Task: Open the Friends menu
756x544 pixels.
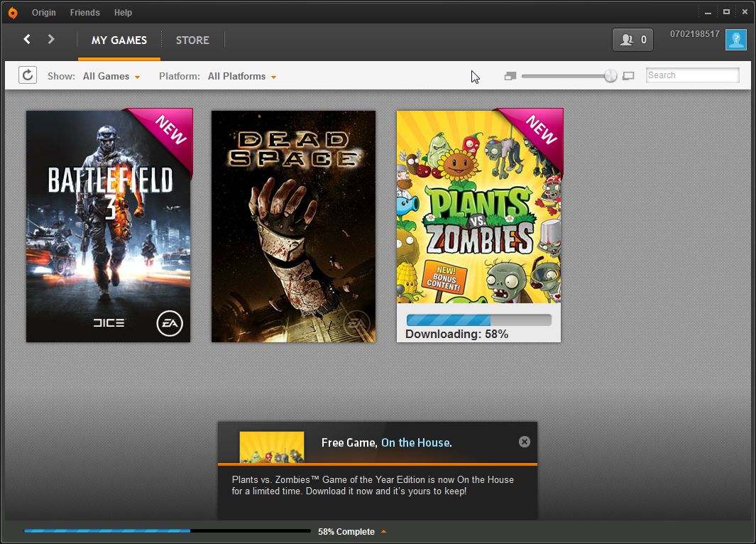Action: click(85, 13)
